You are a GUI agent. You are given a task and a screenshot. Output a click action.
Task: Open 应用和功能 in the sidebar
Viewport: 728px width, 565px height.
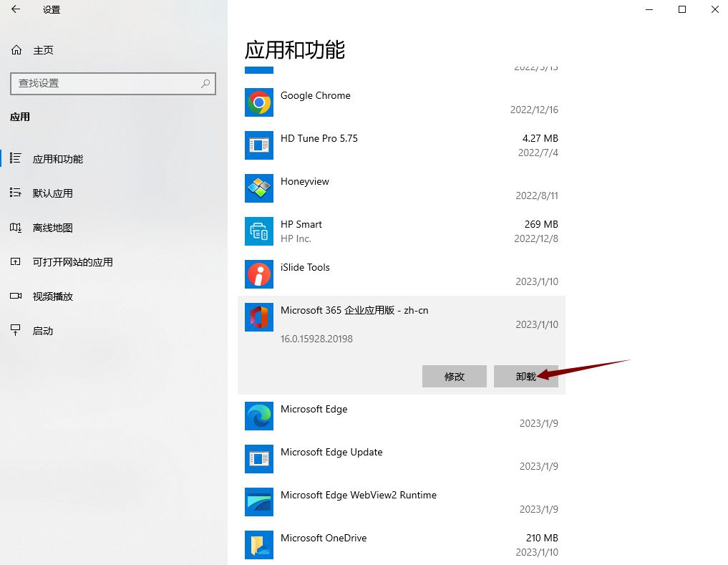click(57, 159)
